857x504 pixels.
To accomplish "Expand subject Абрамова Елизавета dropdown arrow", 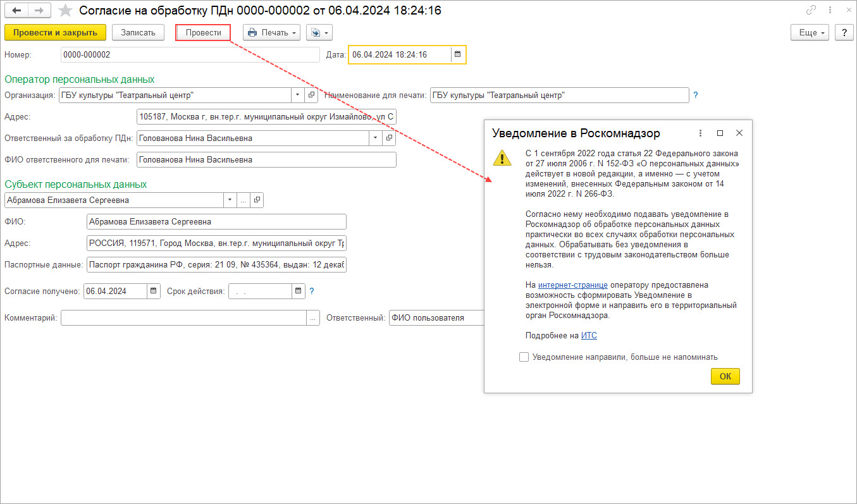I will (230, 200).
